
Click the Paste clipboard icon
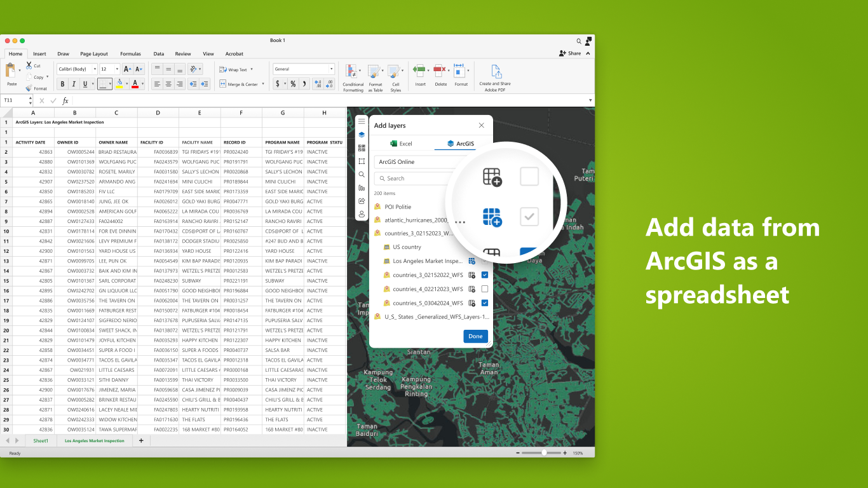(10, 71)
